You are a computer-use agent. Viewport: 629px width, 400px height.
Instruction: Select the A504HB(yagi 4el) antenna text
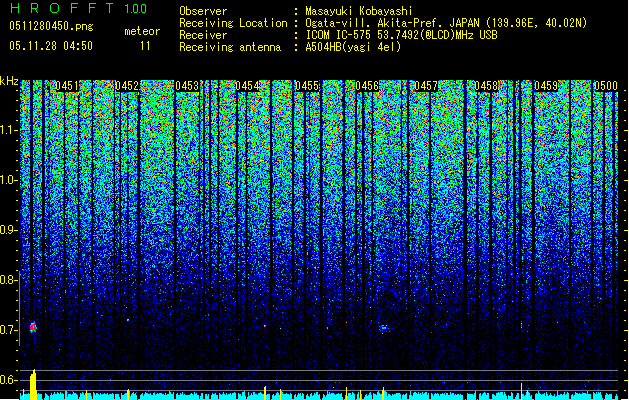point(353,47)
